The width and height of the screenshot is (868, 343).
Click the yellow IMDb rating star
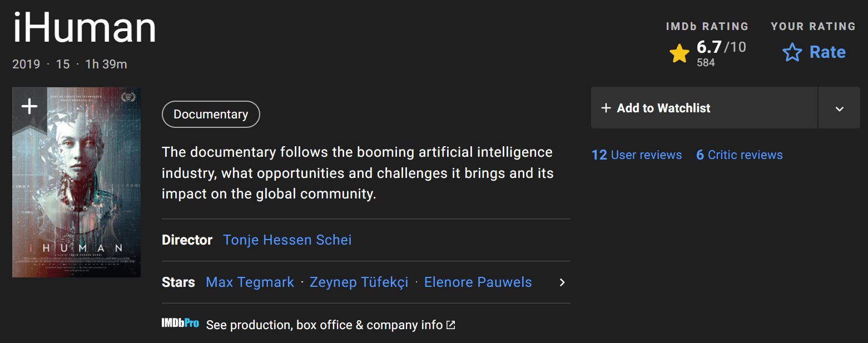(679, 53)
